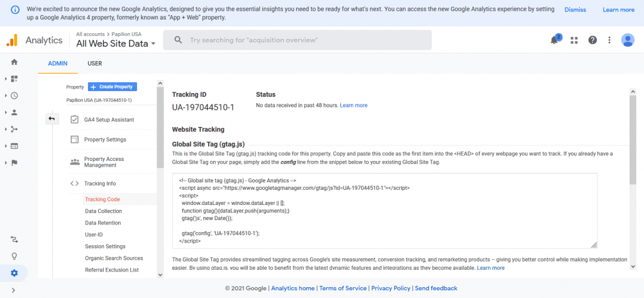Open the Discover lightbulb icon
The height and width of the screenshot is (298, 644).
coord(14,257)
